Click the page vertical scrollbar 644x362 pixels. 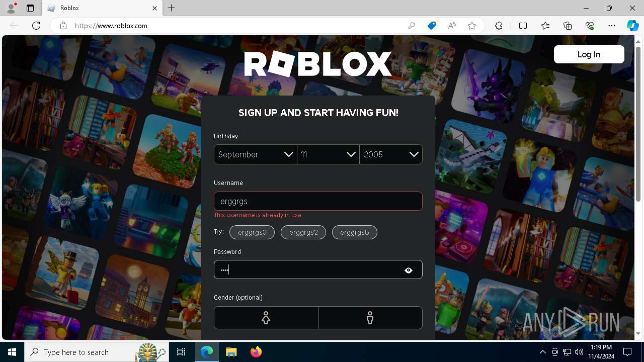[638, 124]
